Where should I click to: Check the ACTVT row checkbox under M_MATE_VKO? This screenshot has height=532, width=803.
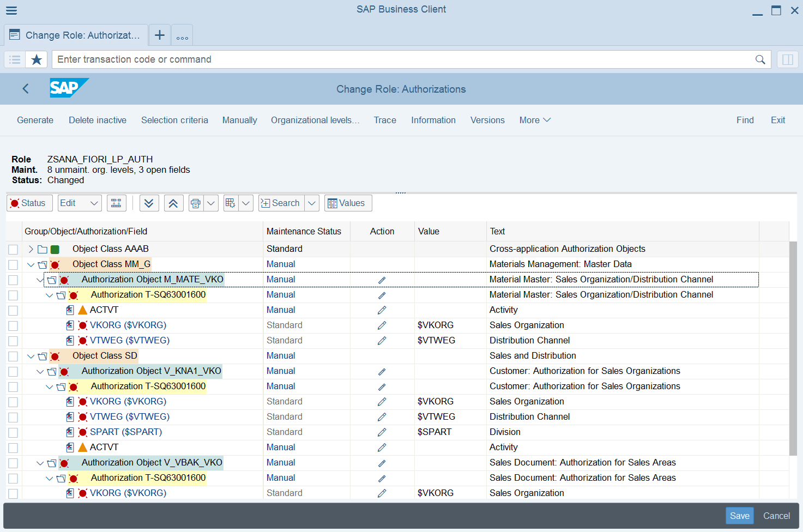(13, 310)
